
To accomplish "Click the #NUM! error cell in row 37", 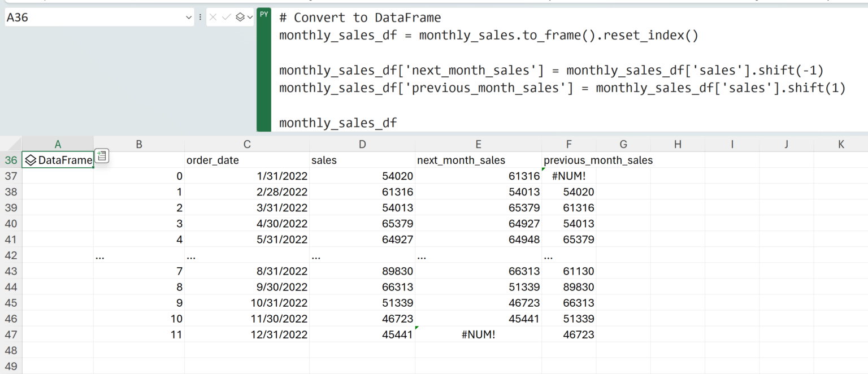I will point(568,176).
